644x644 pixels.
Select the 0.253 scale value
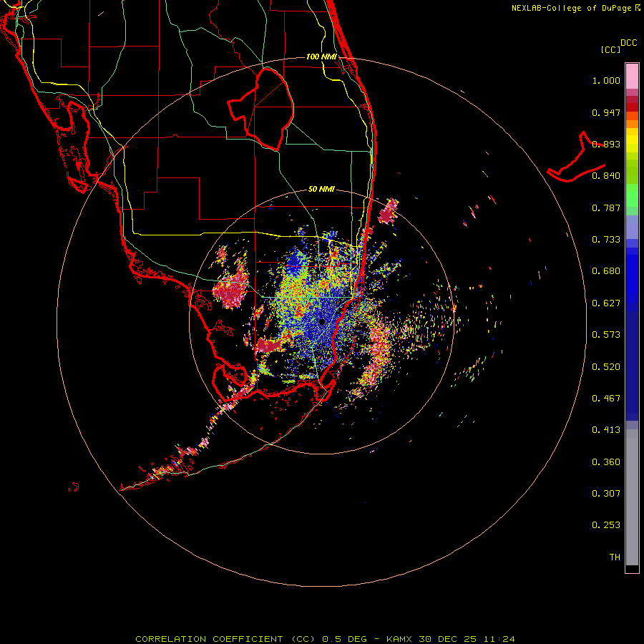606,525
